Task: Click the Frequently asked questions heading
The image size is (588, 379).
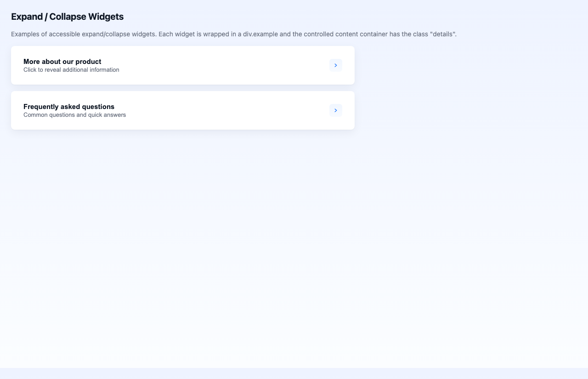Action: coord(69,106)
